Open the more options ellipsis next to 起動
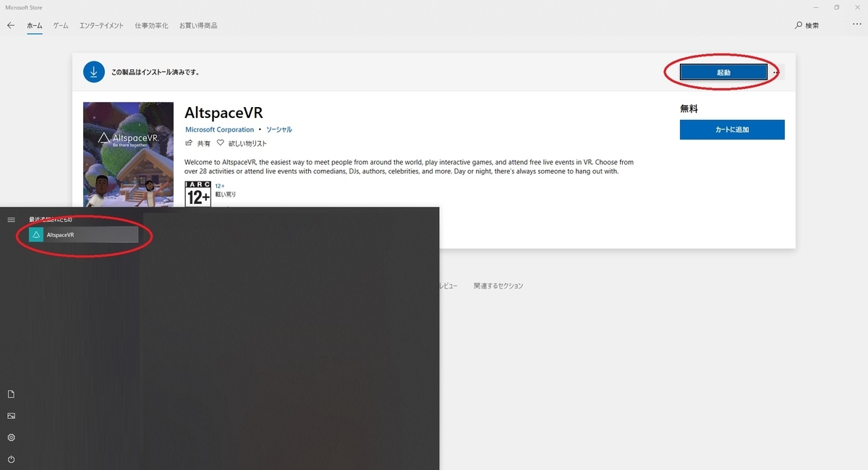The image size is (868, 470). click(x=776, y=72)
